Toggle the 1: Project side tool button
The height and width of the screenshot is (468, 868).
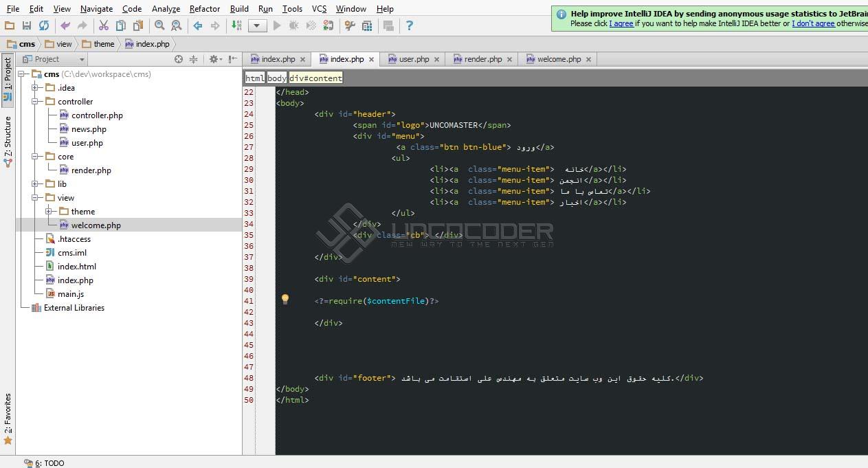click(8, 79)
